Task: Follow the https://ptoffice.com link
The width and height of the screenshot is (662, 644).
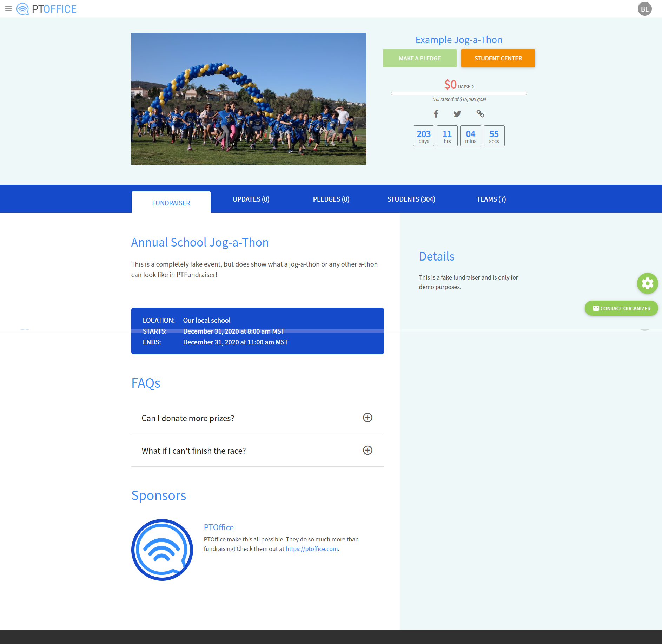Action: (312, 549)
